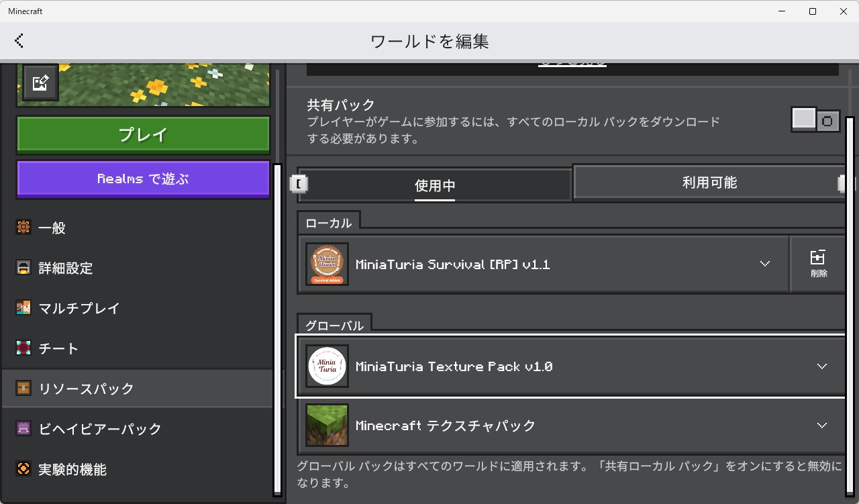Expand Minecraft テクスチャパック chevron
The height and width of the screenshot is (504, 859).
coord(821,425)
